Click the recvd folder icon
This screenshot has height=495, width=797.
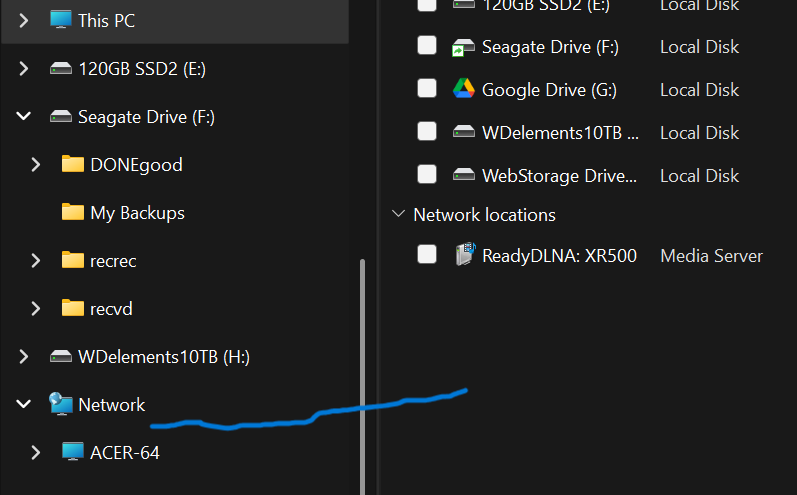coord(73,308)
